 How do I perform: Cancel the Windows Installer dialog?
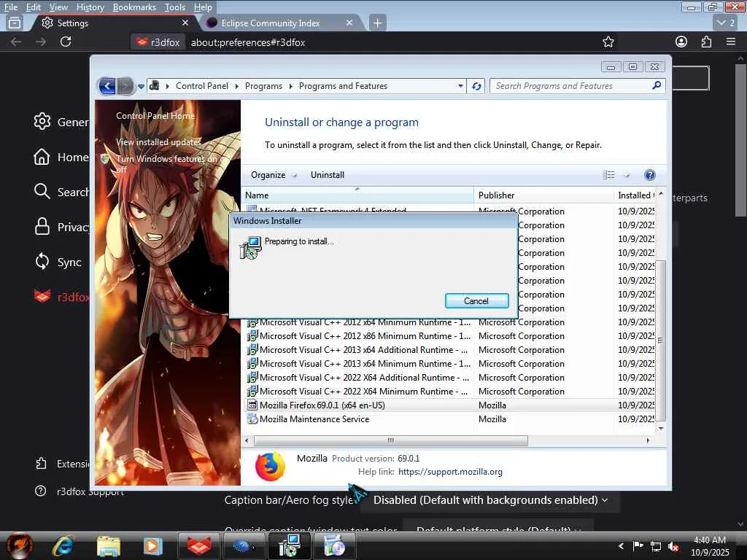tap(476, 301)
